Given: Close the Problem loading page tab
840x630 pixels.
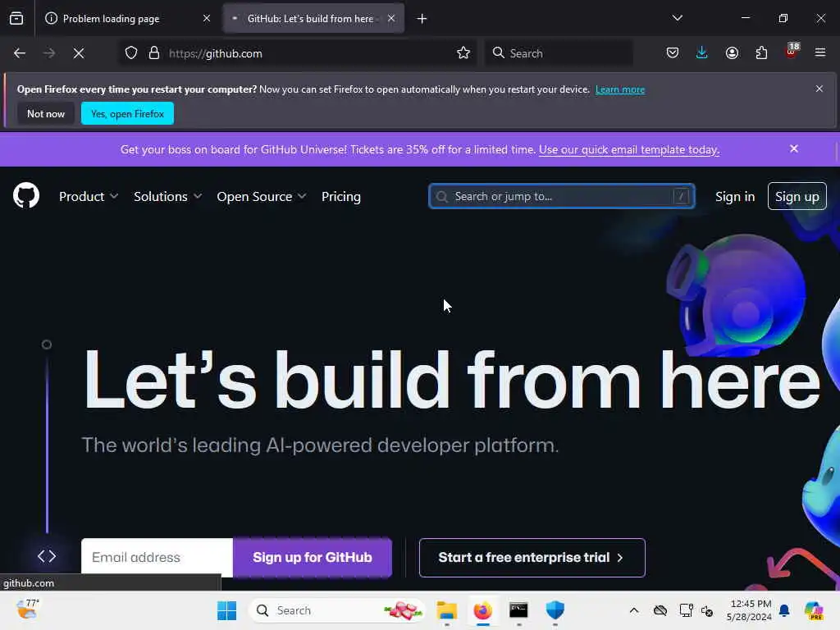Looking at the screenshot, I should coord(207,18).
